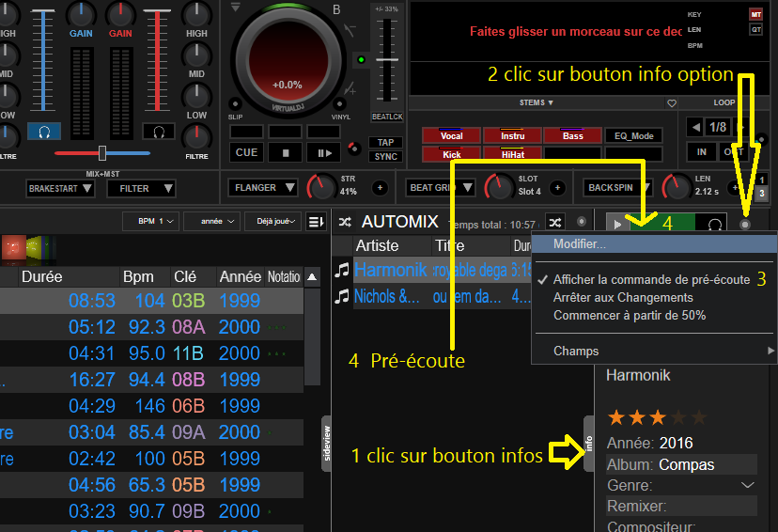This screenshot has width=778, height=532.
Task: Open the deck B menu triangle
Action: (236, 8)
